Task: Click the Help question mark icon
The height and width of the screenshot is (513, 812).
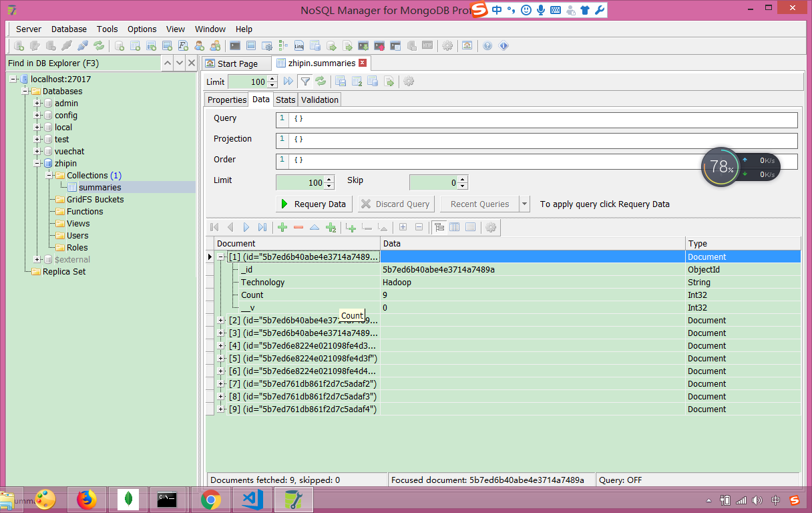Action: pos(487,45)
